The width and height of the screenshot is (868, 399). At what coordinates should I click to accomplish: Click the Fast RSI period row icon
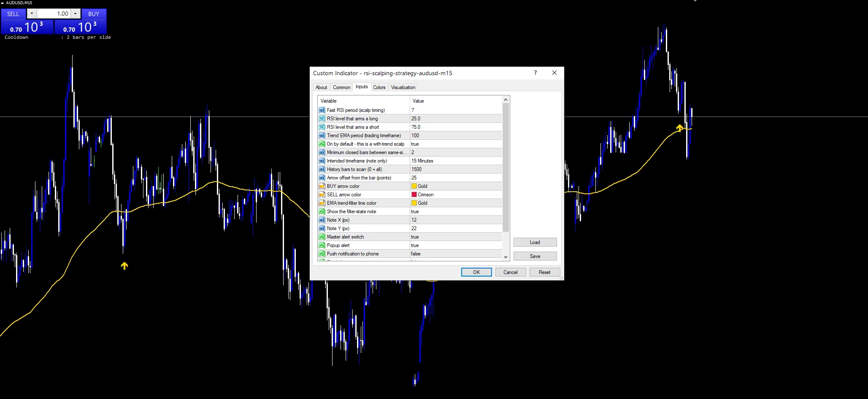[322, 110]
